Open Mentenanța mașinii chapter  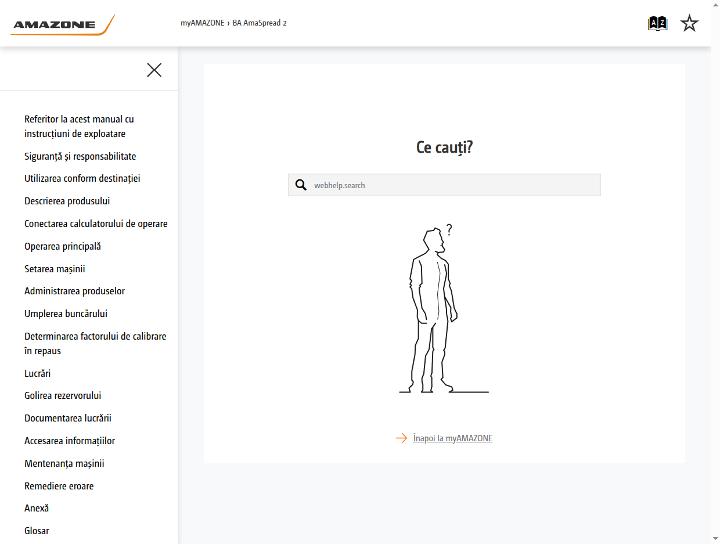(64, 463)
